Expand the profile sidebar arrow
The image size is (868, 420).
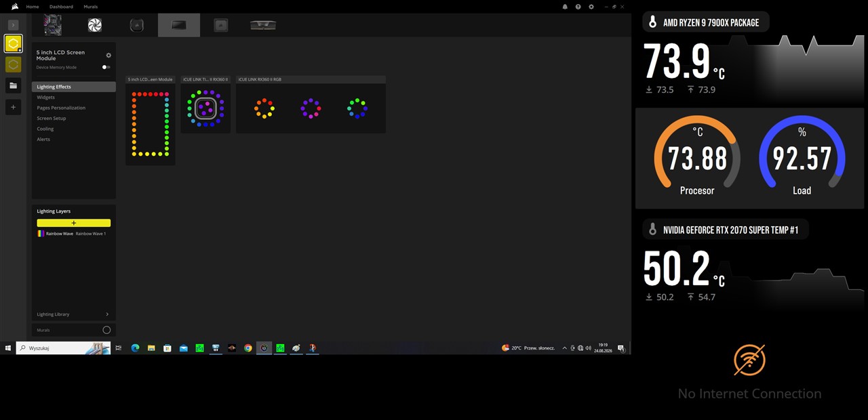(x=13, y=25)
